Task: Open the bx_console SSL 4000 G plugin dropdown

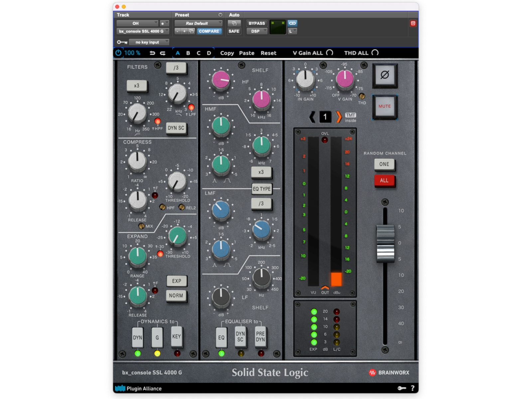Action: 143,31
